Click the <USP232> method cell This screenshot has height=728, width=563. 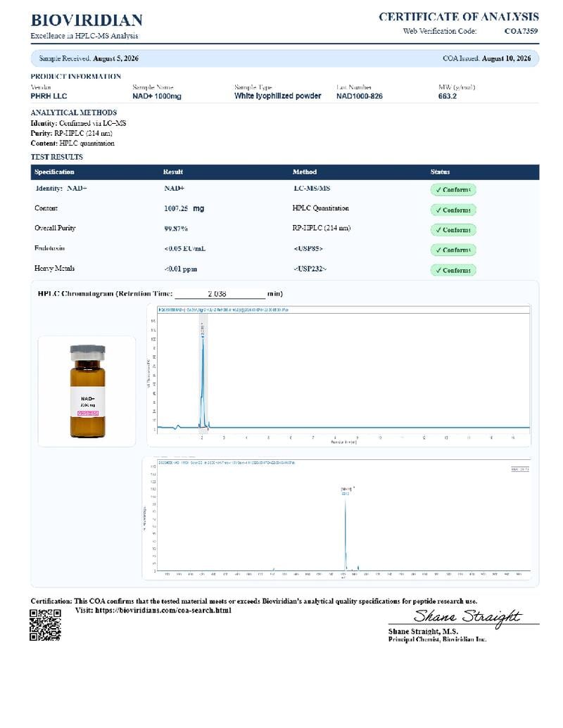(310, 269)
